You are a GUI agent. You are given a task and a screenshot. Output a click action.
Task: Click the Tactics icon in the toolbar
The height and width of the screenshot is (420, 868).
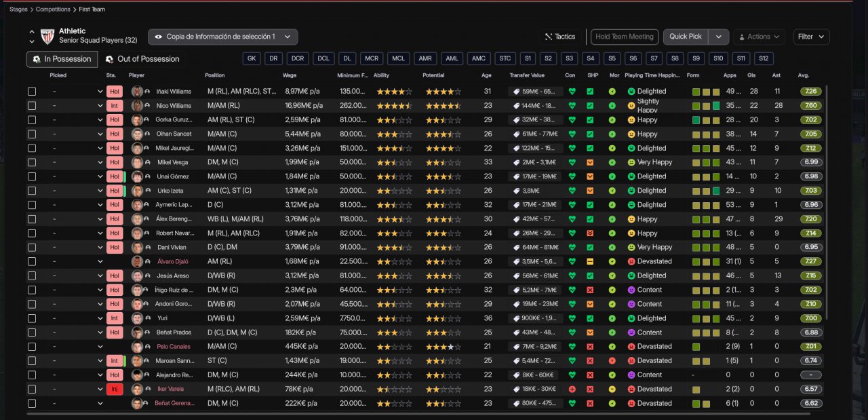pyautogui.click(x=549, y=37)
